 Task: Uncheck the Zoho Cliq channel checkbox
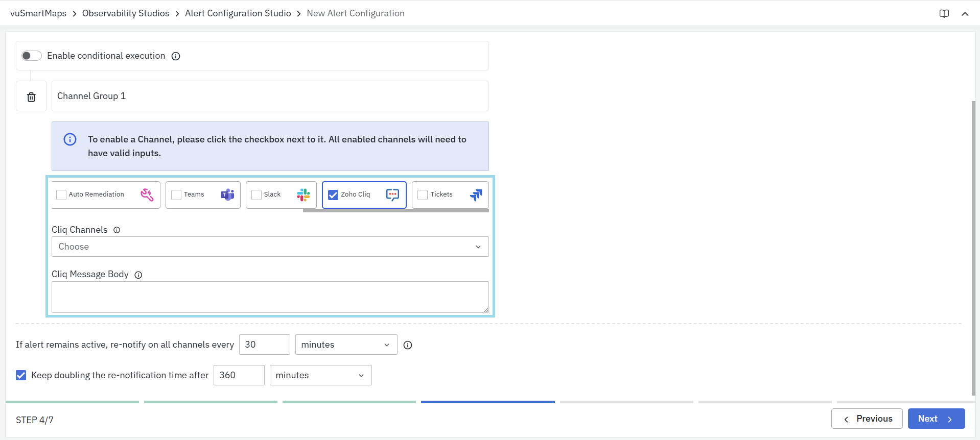[333, 195]
